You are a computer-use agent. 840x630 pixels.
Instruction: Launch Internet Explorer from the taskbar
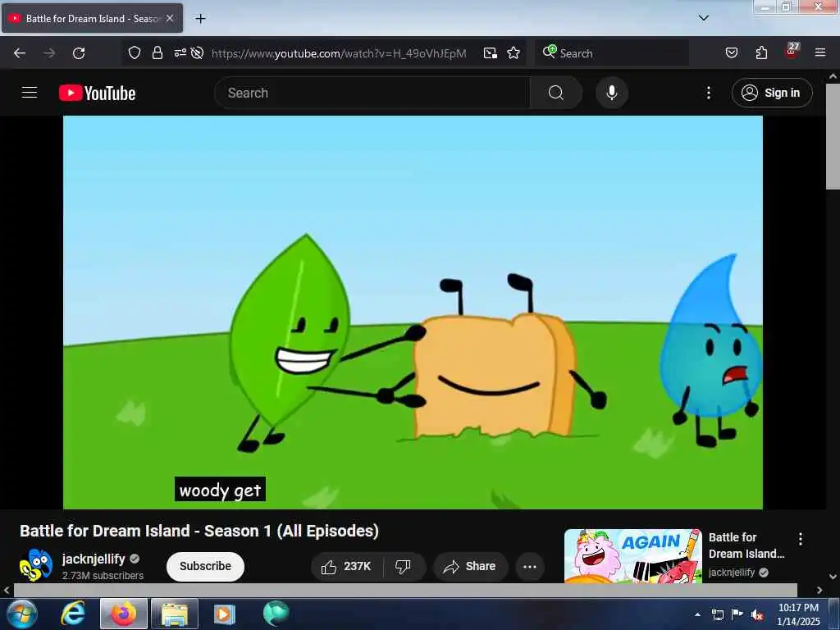tap(73, 614)
